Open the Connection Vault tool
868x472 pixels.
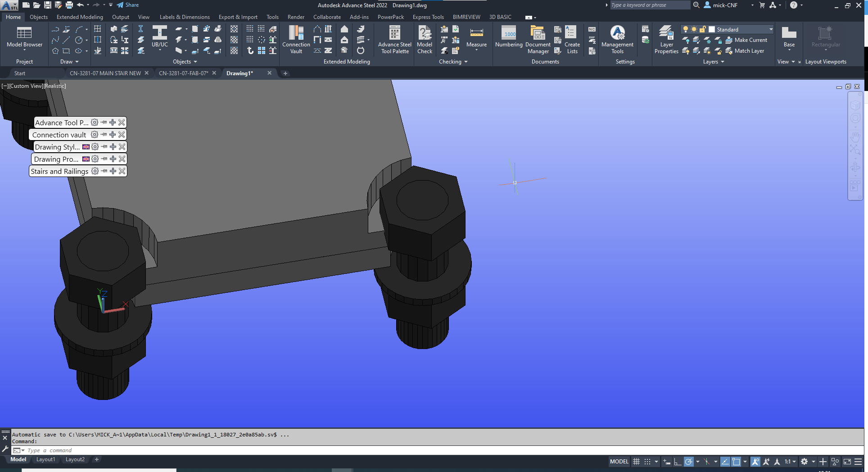(296, 40)
